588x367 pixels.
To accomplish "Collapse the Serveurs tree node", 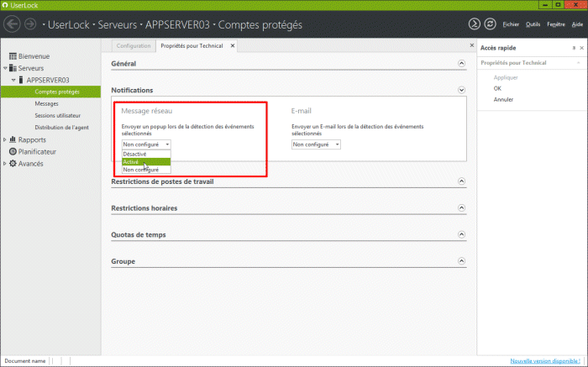I will (x=5, y=68).
